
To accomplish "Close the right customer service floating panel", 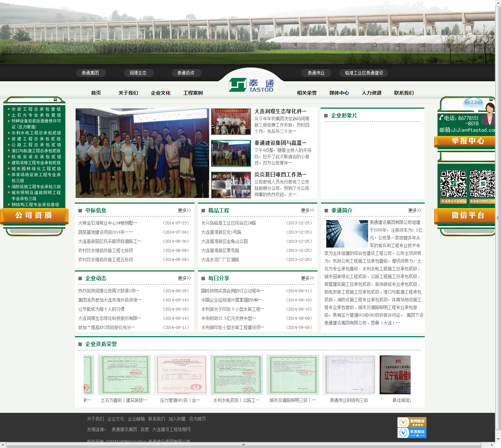I will [x=491, y=100].
